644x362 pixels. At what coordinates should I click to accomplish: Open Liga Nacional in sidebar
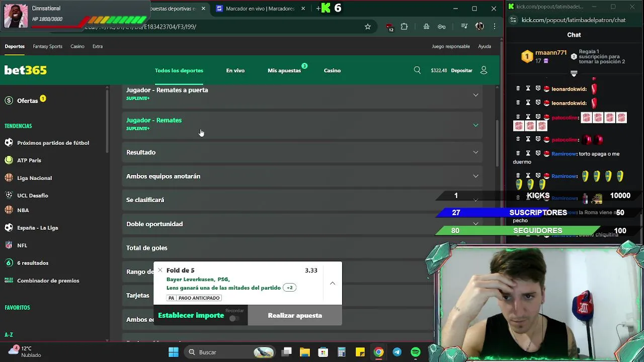(34, 178)
